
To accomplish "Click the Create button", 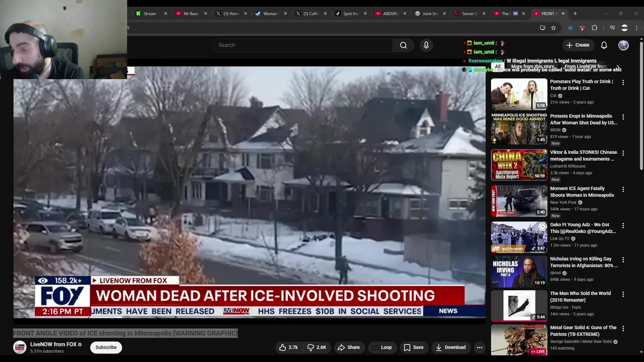I will pos(578,45).
